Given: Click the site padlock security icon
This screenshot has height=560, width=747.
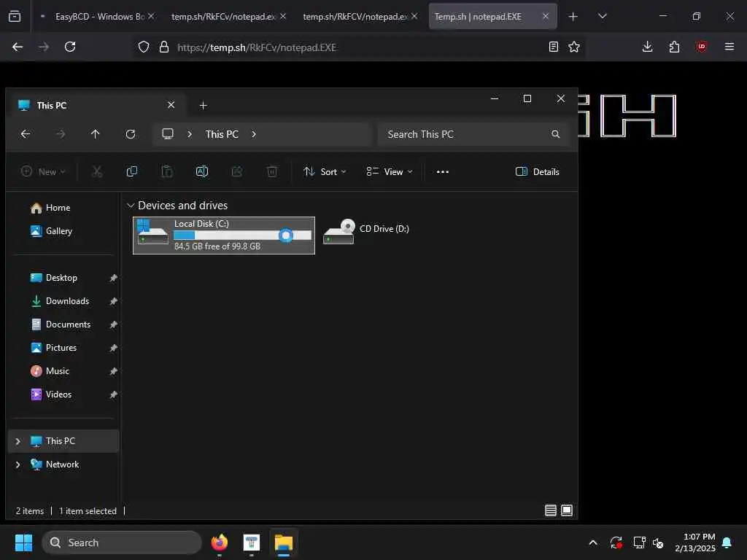Looking at the screenshot, I should pos(164,47).
